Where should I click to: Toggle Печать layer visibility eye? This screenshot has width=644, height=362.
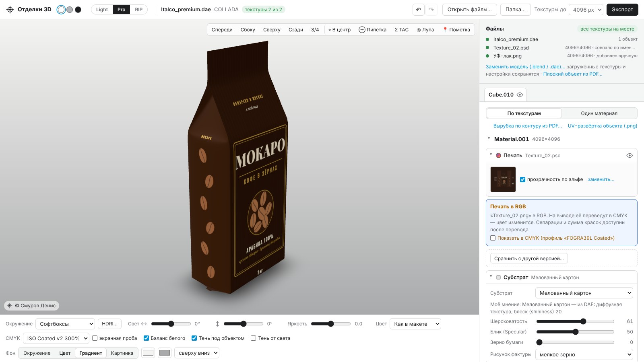pyautogui.click(x=630, y=156)
